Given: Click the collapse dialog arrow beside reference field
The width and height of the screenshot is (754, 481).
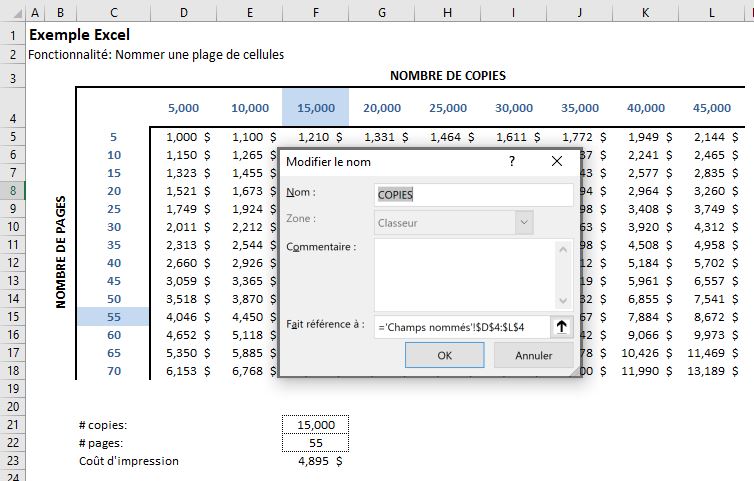Looking at the screenshot, I should (x=563, y=326).
